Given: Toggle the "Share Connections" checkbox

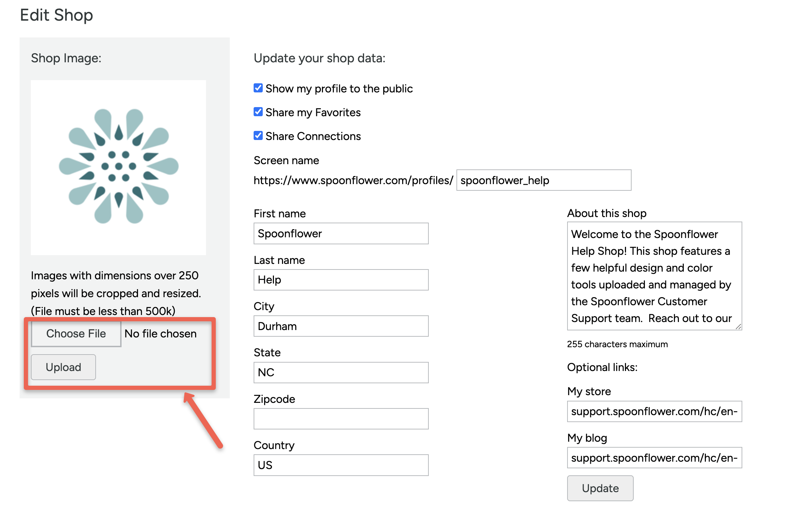Looking at the screenshot, I should [257, 135].
